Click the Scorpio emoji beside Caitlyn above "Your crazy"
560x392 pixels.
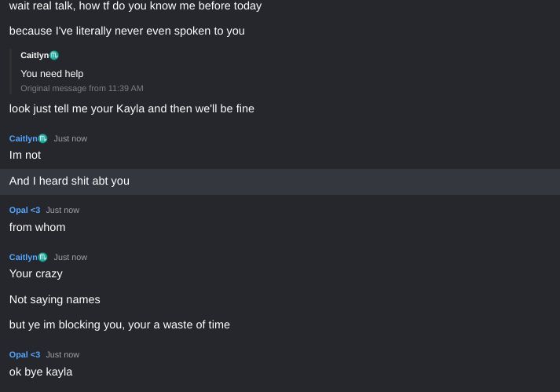43,257
